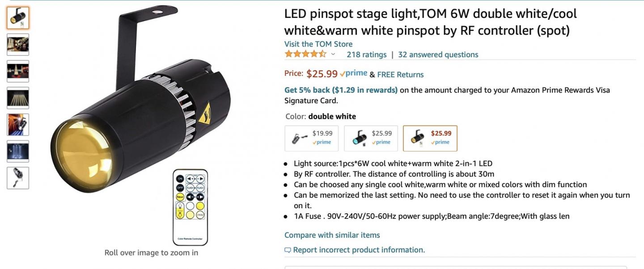Screen dimensions: 644x269
Task: View the 32 answered questions
Action: coord(438,55)
